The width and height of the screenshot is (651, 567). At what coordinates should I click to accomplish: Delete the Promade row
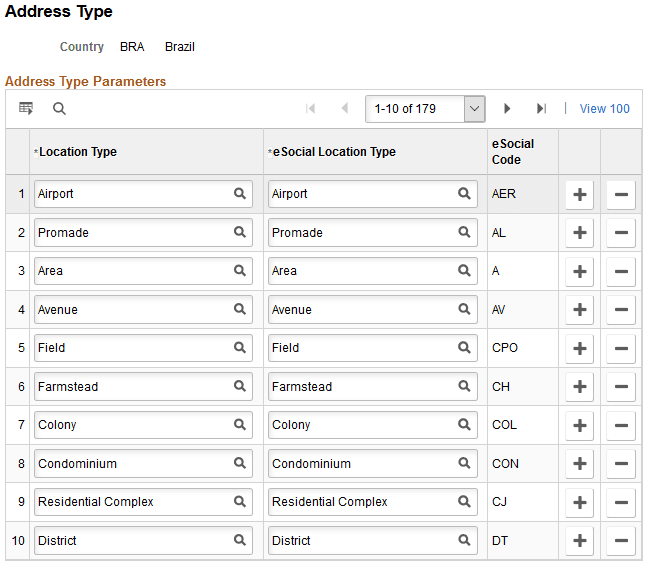pyautogui.click(x=621, y=233)
